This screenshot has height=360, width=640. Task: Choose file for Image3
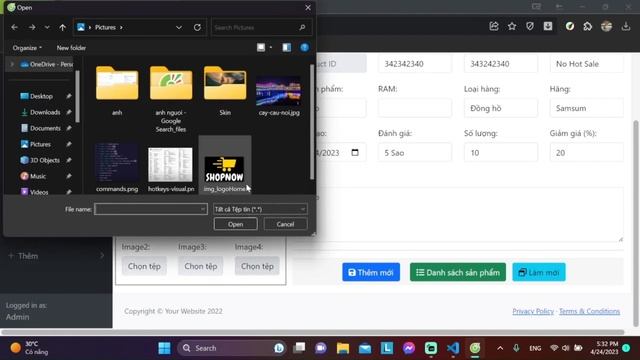click(200, 266)
